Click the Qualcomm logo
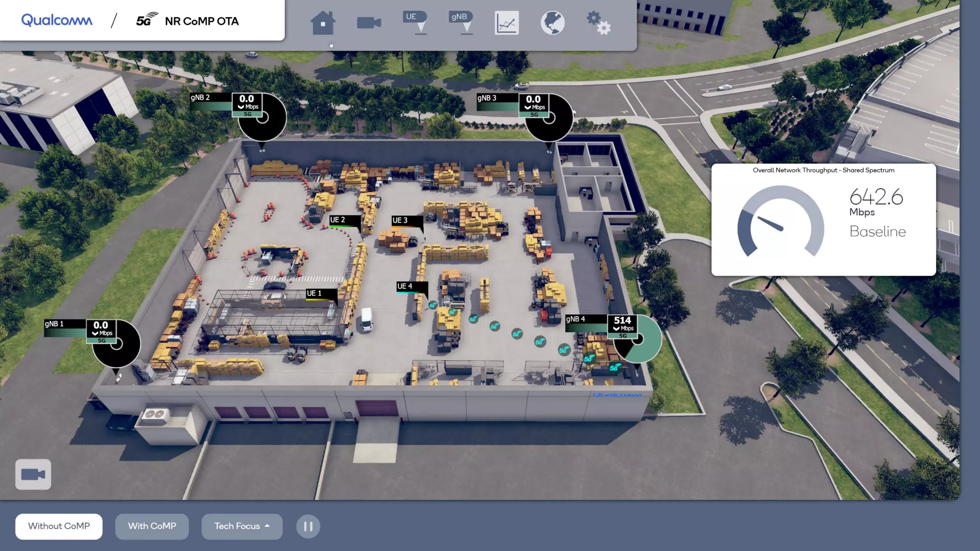The width and height of the screenshot is (980, 551). [x=57, y=20]
